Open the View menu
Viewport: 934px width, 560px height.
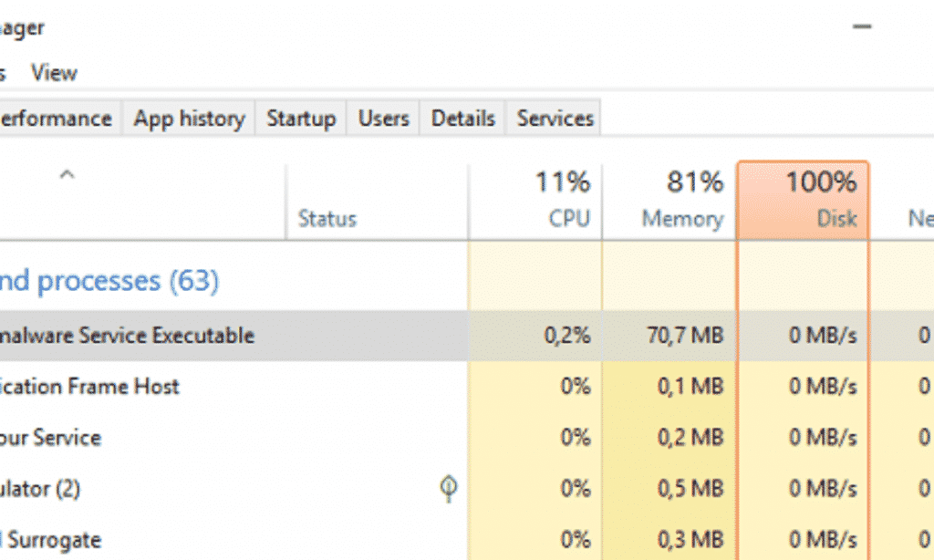(x=54, y=73)
